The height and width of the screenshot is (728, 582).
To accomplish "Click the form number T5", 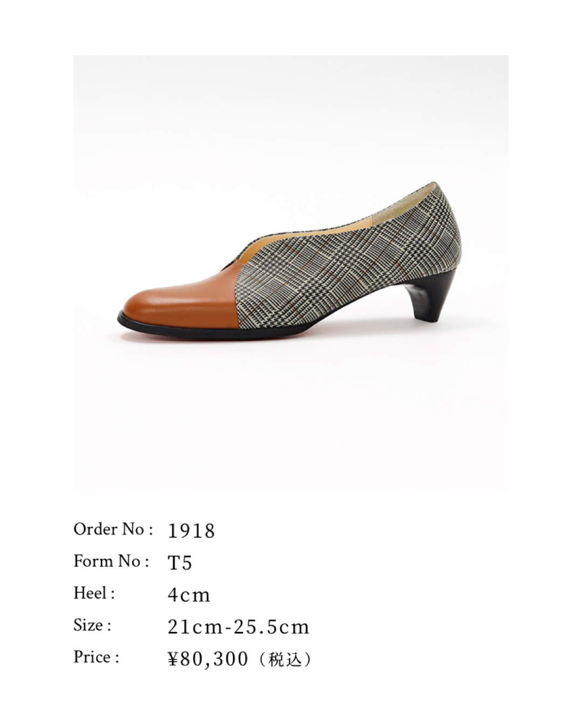I will 180,563.
